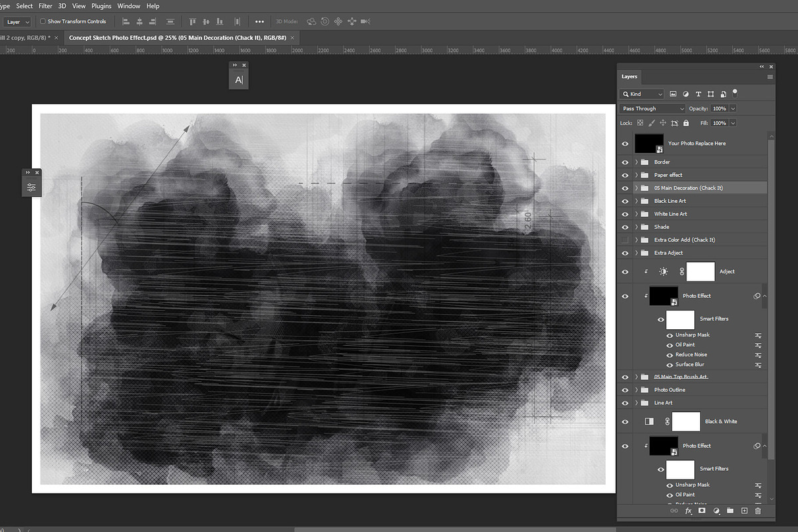Expand the Border group
Screen dimensions: 798x532
pos(636,162)
